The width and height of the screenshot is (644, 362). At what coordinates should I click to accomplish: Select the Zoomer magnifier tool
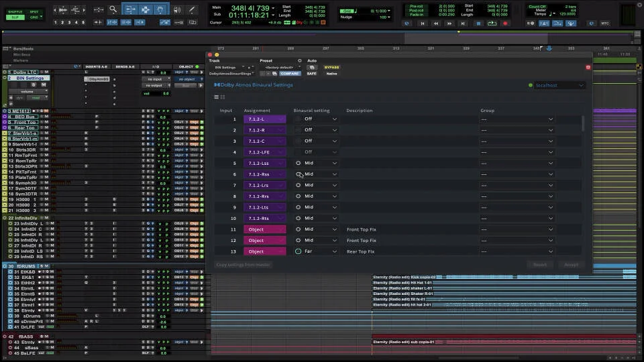pyautogui.click(x=113, y=9)
